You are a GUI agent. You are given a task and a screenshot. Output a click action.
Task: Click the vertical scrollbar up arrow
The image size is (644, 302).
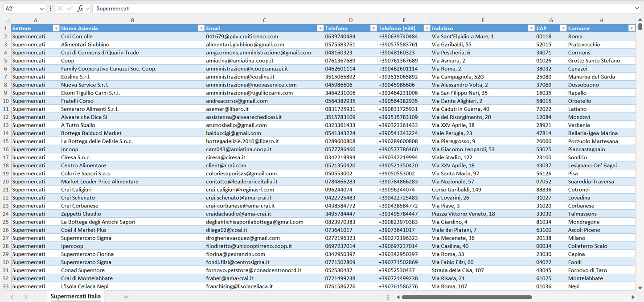[x=640, y=20]
